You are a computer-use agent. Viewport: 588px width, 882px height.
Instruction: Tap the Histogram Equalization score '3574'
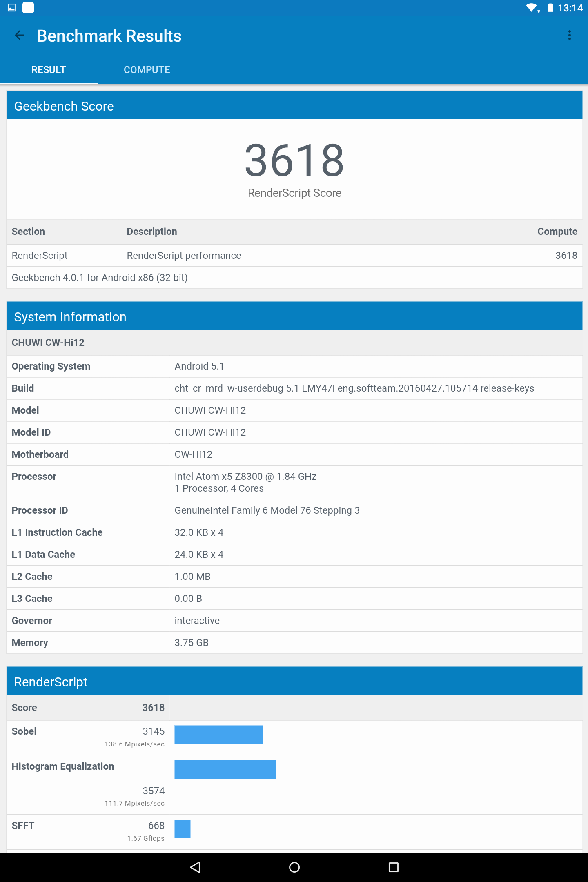pos(154,791)
